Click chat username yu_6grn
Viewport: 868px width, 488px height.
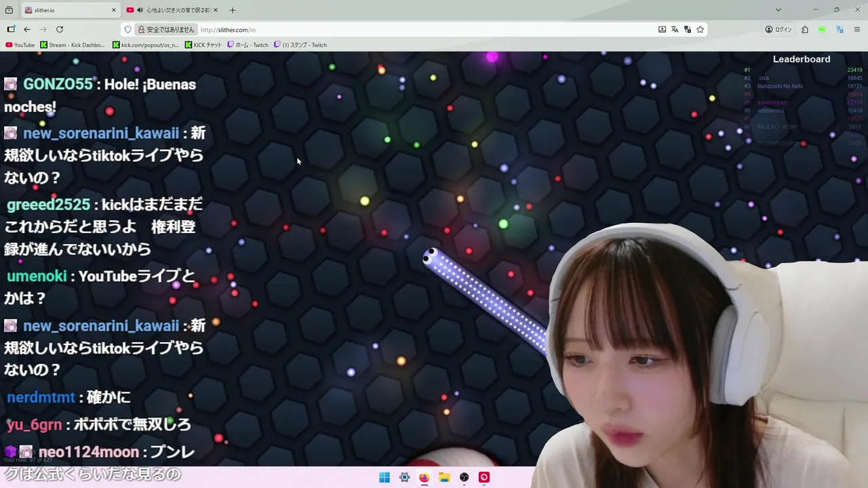click(x=34, y=425)
